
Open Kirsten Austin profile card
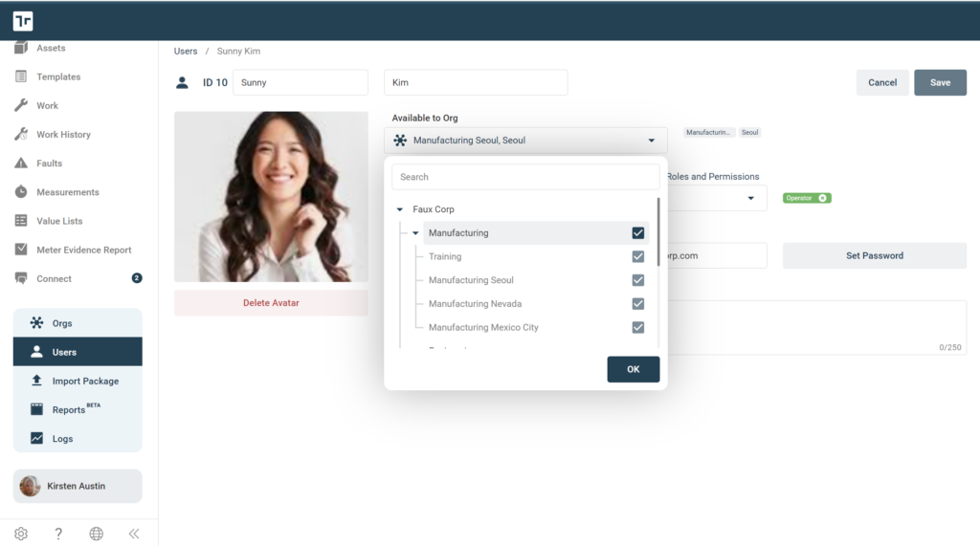78,486
